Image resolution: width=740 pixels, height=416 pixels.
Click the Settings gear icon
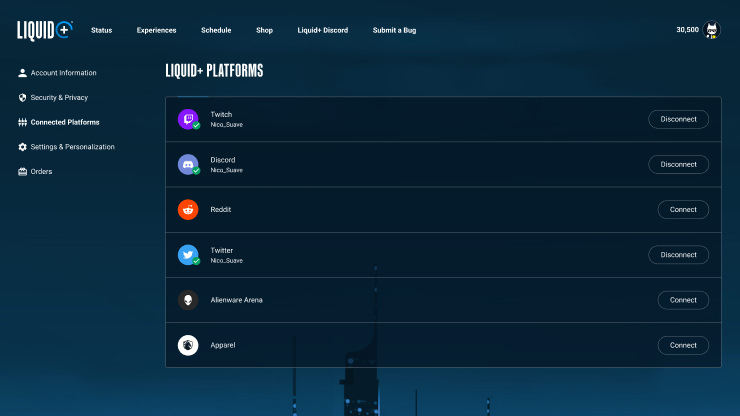[22, 147]
